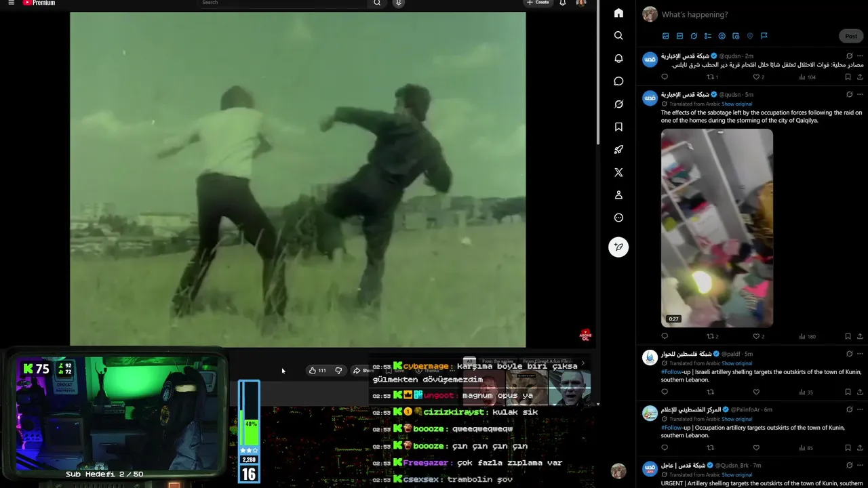Open X Bookmarks in the sidebar

[618, 127]
